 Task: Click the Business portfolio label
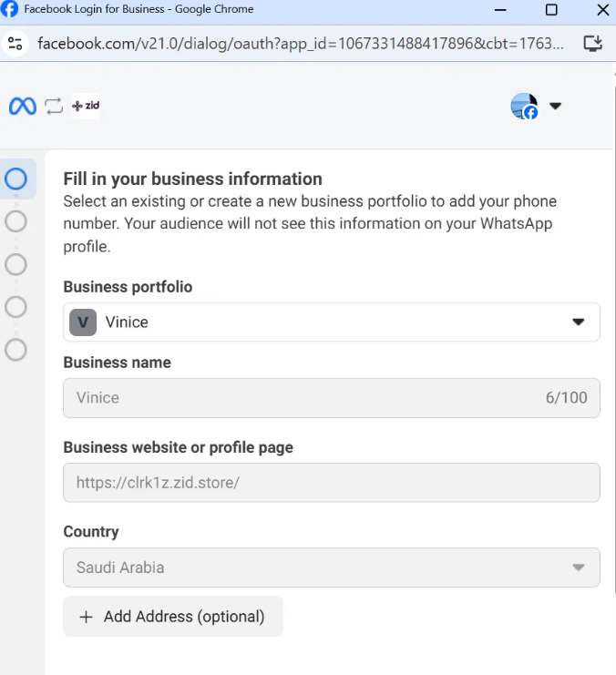tap(128, 287)
